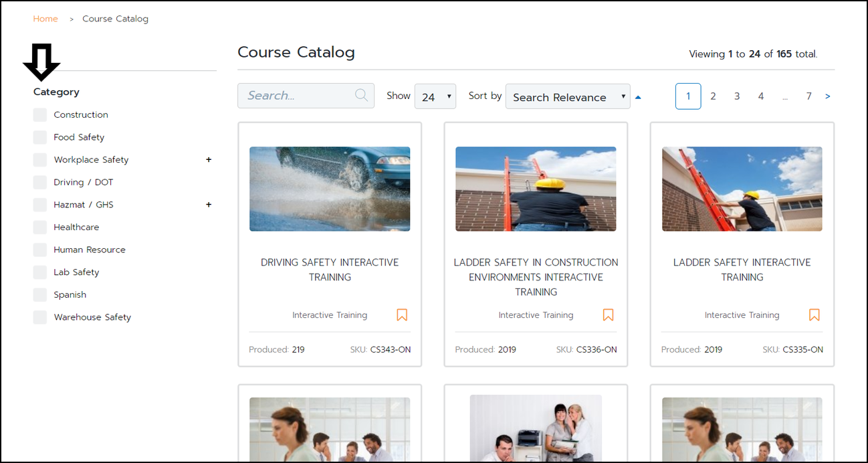
Task: Click the Course Catalog page heading
Action: [x=296, y=52]
